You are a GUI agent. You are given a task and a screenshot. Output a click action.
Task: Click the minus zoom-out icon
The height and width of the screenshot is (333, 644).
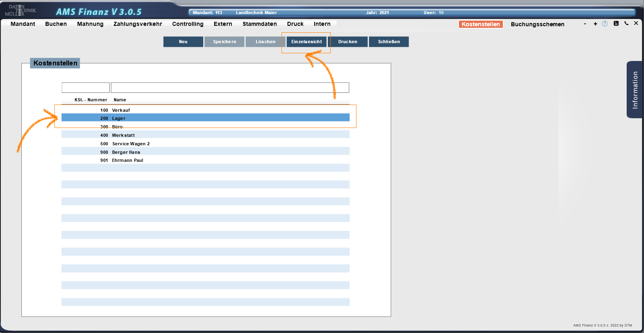pyautogui.click(x=585, y=24)
